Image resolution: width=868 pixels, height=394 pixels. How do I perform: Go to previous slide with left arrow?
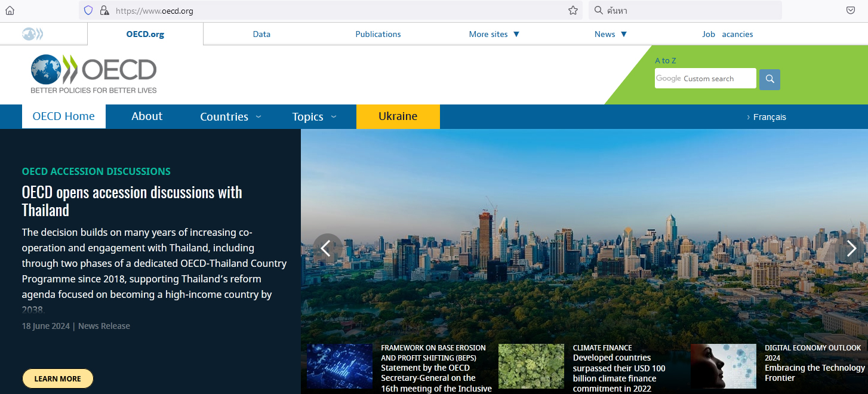point(326,248)
